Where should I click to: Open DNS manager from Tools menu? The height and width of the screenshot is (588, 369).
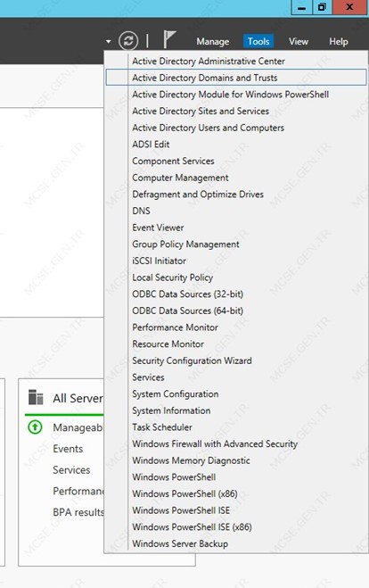pos(141,211)
